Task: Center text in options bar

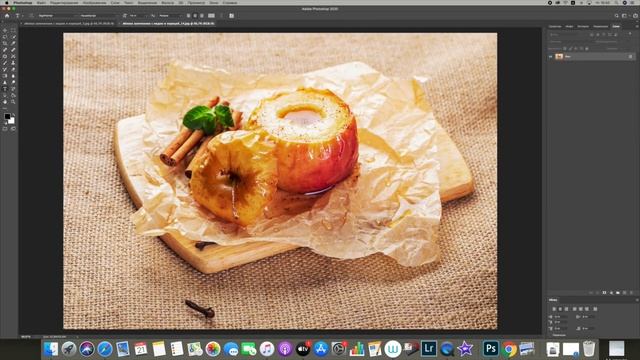Action: pos(195,16)
